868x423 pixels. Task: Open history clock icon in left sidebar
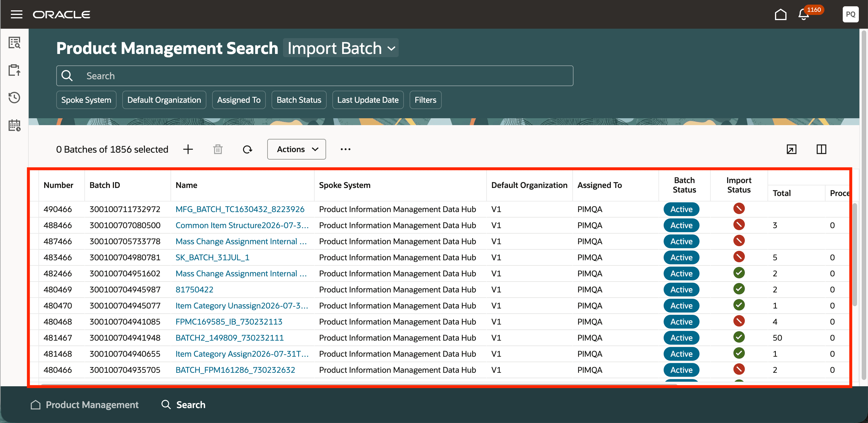tap(14, 98)
